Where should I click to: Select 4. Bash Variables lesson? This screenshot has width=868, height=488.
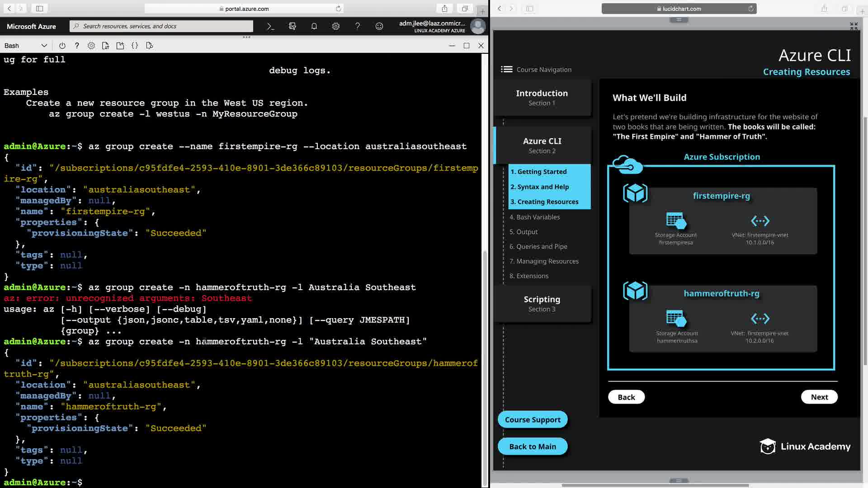coord(534,217)
